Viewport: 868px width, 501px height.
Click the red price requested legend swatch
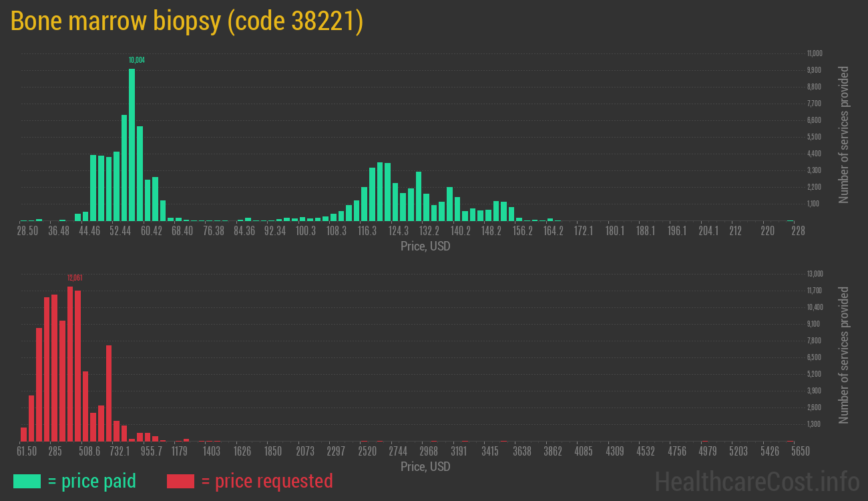tap(180, 481)
